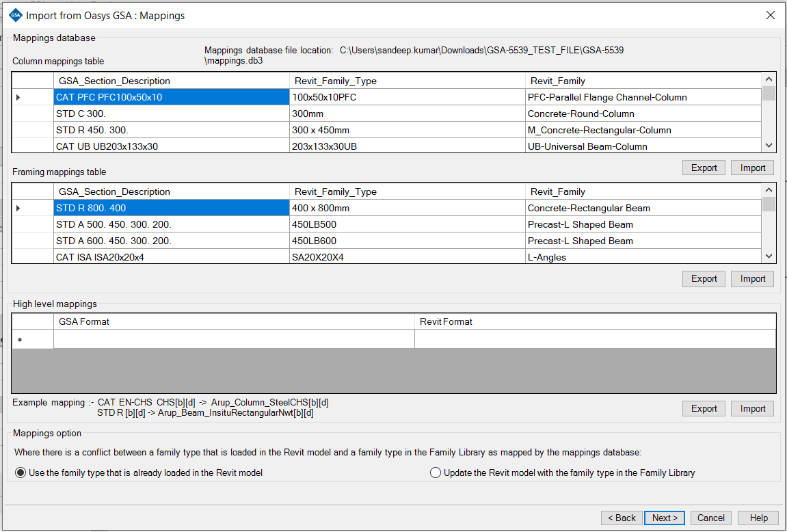Select the radio for using family type already loaded
This screenshot has width=787, height=532.
click(x=21, y=472)
